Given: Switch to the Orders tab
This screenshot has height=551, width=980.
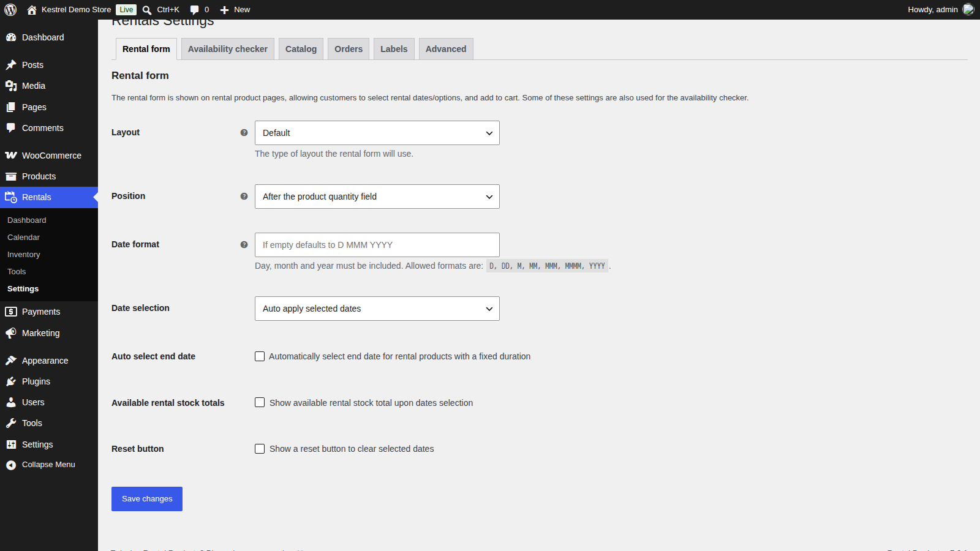Looking at the screenshot, I should coord(349,49).
